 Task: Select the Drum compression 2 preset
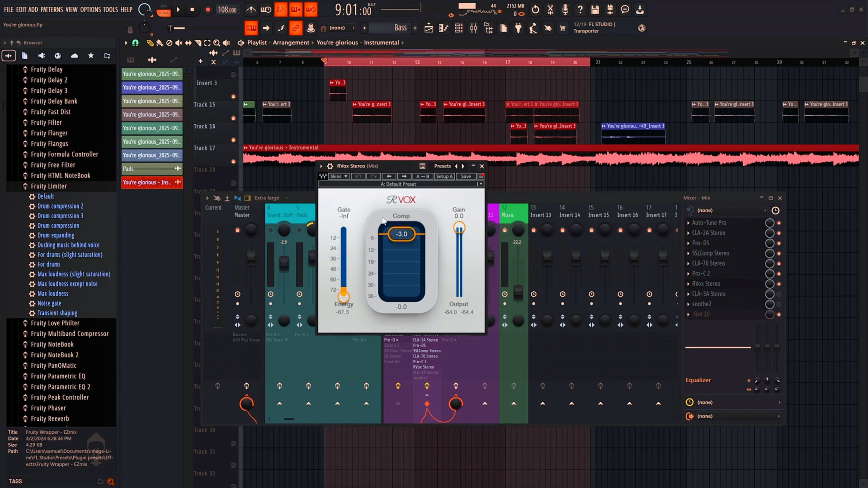(x=60, y=206)
